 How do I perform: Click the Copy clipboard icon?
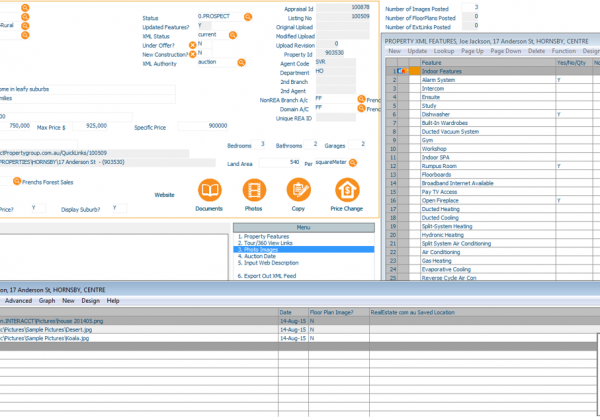298,190
